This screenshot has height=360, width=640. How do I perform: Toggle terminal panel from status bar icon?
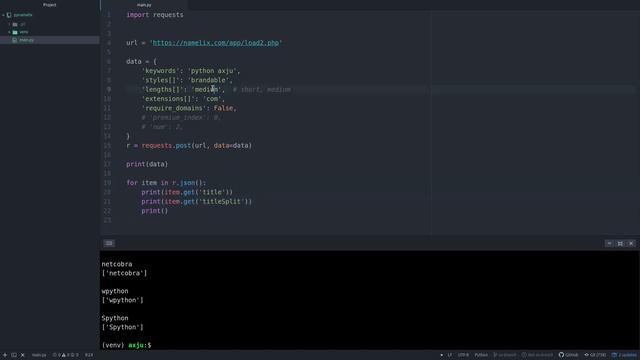(14, 355)
